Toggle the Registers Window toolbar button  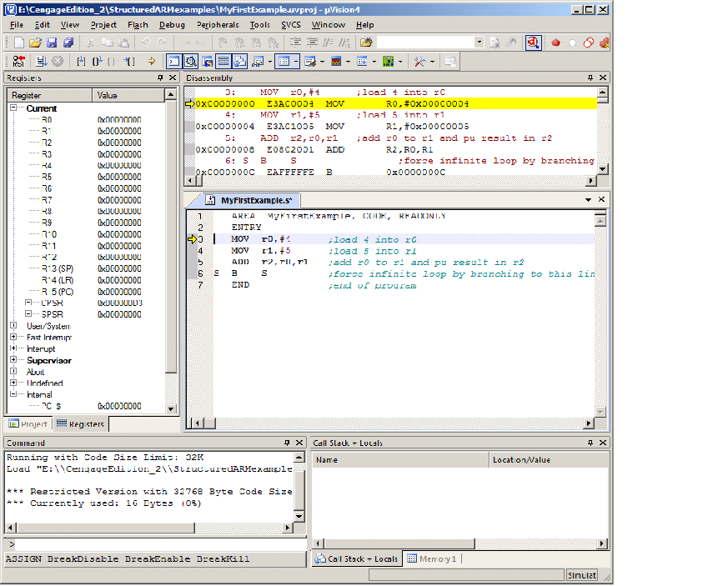pyautogui.click(x=223, y=60)
